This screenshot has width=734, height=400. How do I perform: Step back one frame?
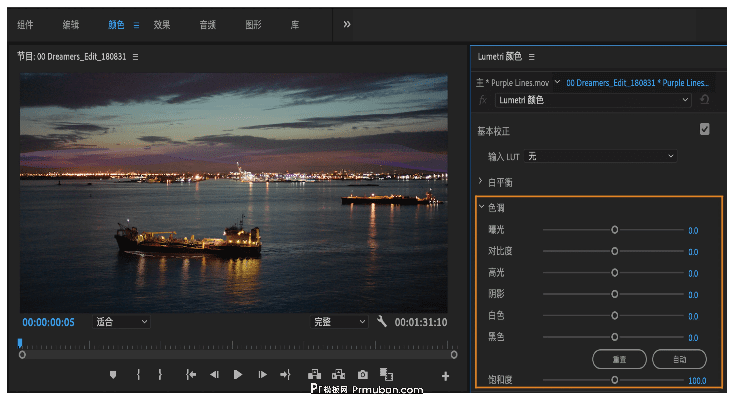click(x=214, y=375)
